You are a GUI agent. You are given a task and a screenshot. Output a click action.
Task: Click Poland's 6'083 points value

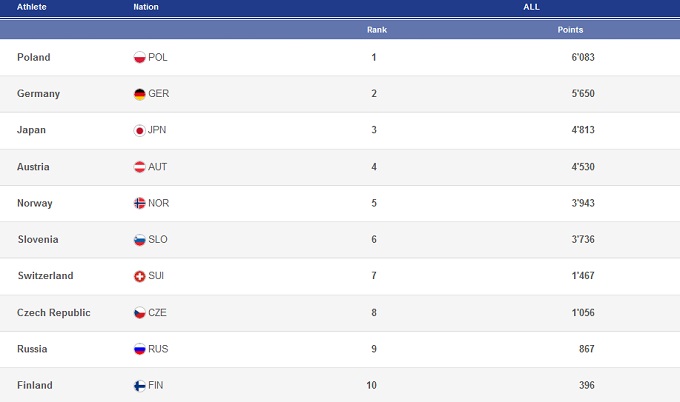pyautogui.click(x=582, y=57)
